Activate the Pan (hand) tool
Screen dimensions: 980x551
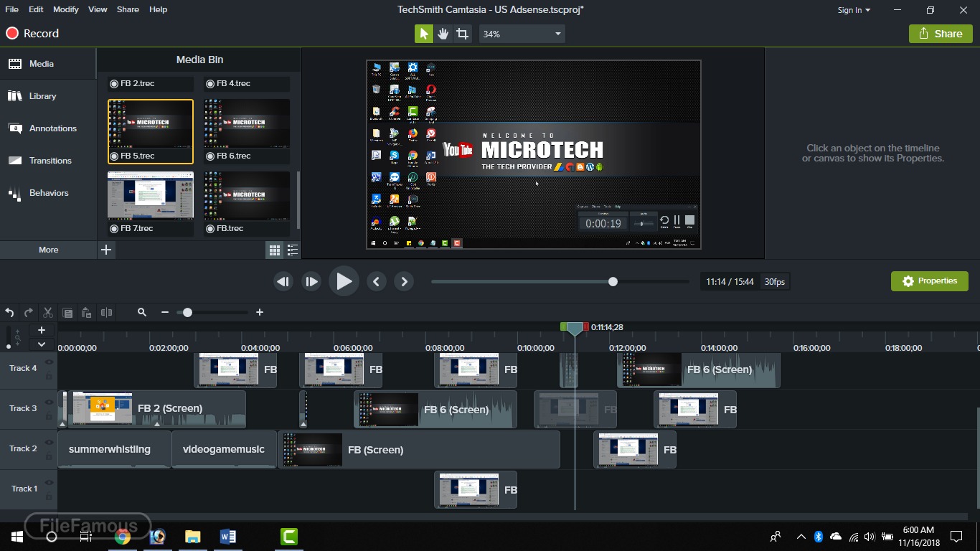coord(443,34)
